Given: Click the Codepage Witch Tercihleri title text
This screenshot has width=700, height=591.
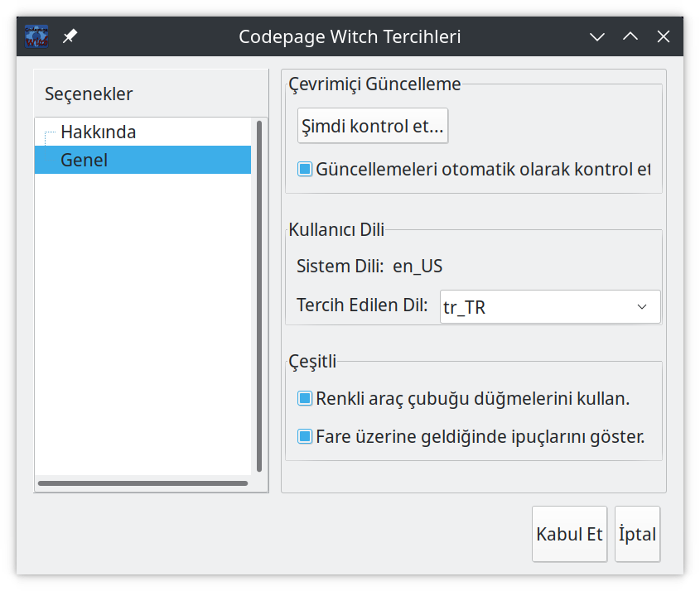Looking at the screenshot, I should [350, 36].
